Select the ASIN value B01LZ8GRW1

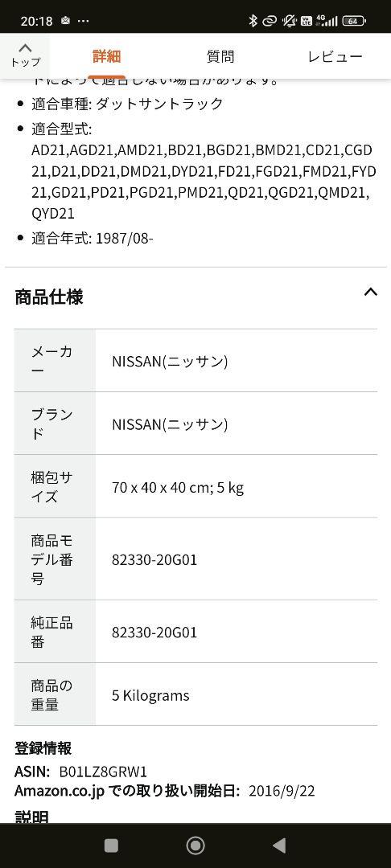(x=103, y=772)
